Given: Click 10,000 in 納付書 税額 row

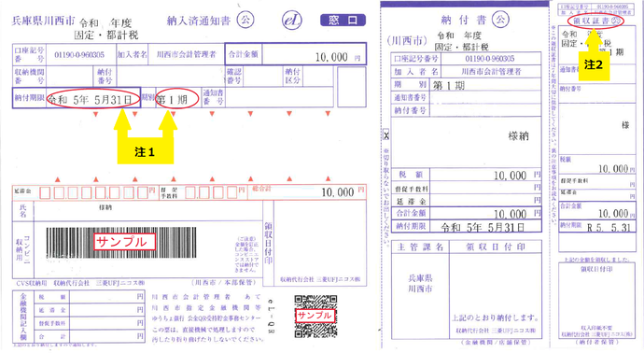Looking at the screenshot, I should 511,176.
